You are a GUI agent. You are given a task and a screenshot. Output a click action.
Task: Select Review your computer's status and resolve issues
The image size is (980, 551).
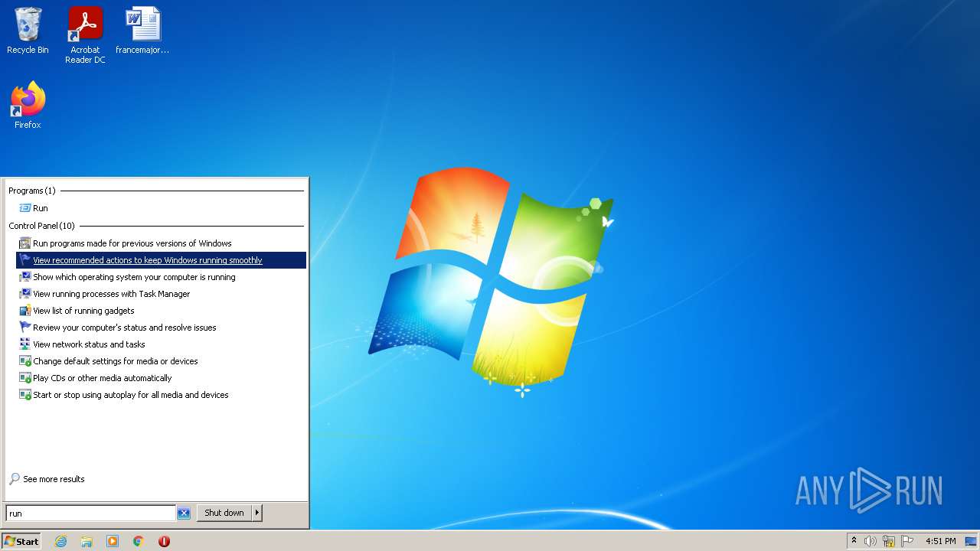161,328
